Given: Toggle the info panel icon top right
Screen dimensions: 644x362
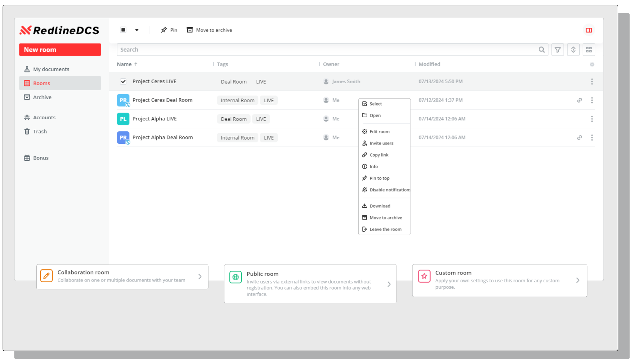Looking at the screenshot, I should pos(589,30).
